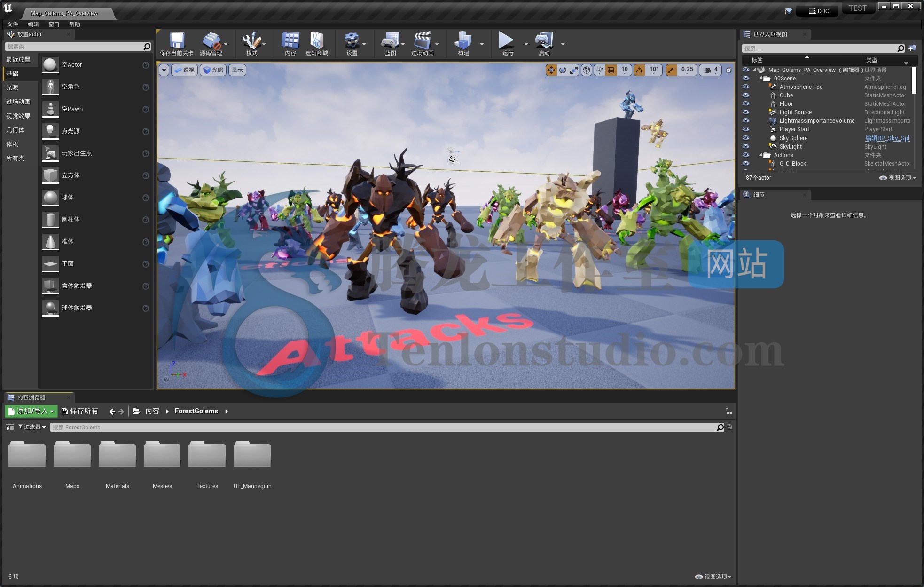Toggle scale snapping icon in viewport
Screen dimensions: 924x587
tap(672, 70)
